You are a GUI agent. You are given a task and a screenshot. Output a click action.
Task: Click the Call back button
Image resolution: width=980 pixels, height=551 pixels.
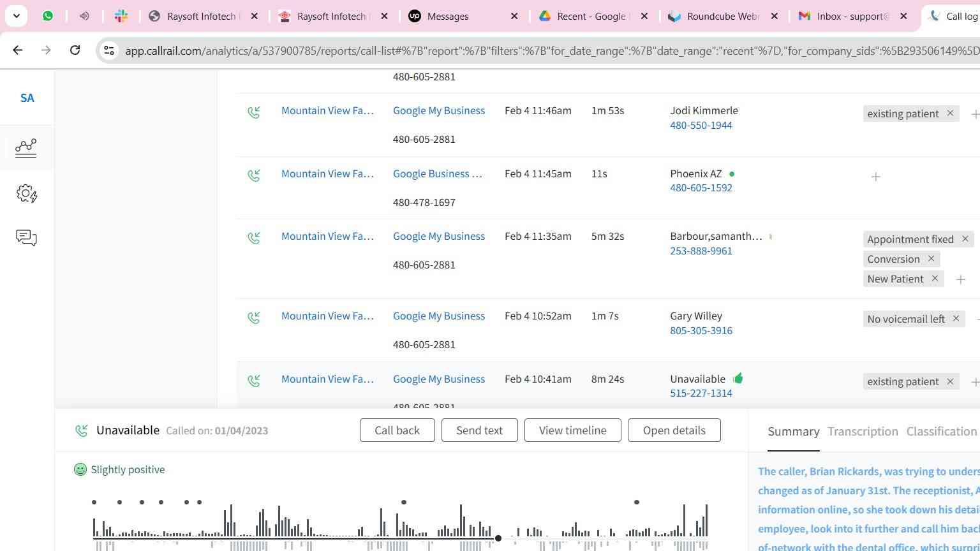397,430
